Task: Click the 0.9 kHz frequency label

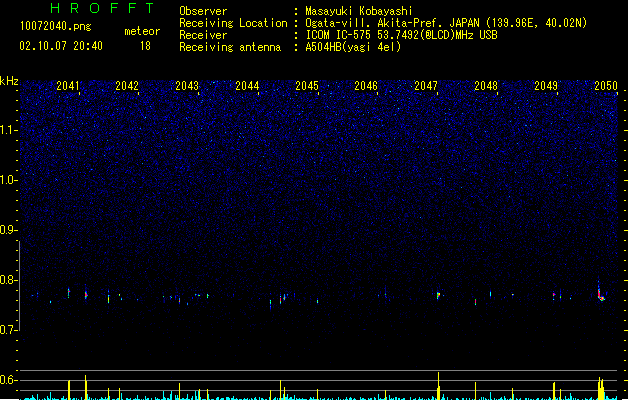Action: (x=9, y=230)
